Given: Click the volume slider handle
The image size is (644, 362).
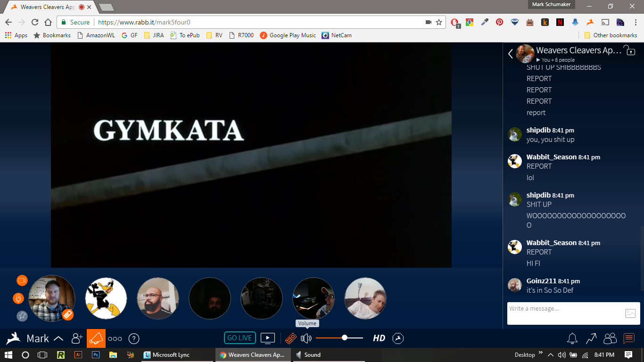Looking at the screenshot, I should pyautogui.click(x=345, y=337).
